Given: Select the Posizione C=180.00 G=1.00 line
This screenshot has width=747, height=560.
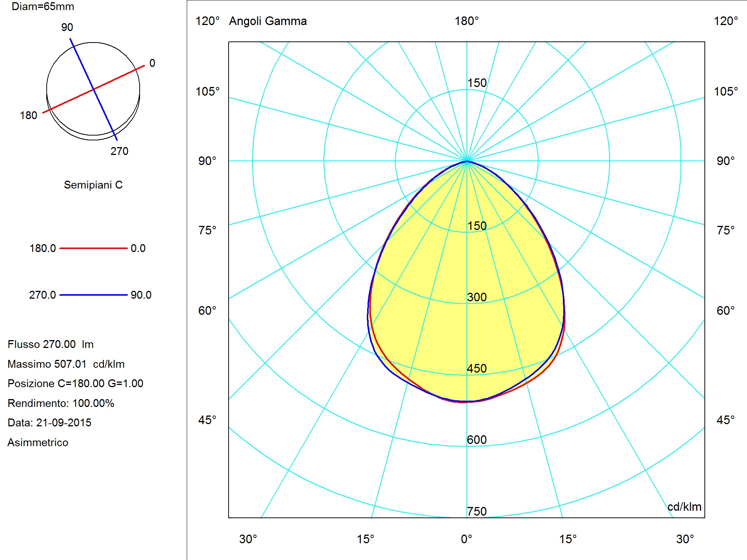Looking at the screenshot, I should click(75, 383).
